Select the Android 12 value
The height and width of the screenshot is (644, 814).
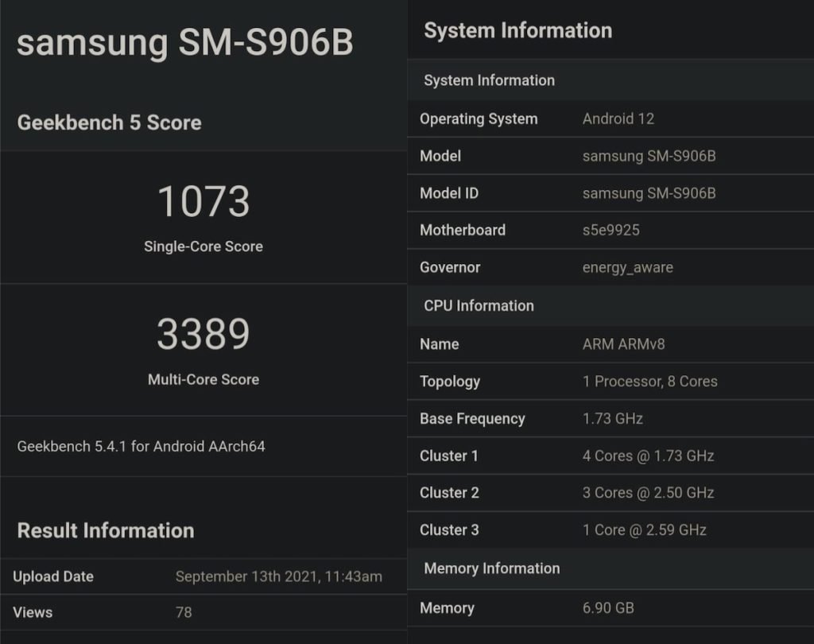618,119
